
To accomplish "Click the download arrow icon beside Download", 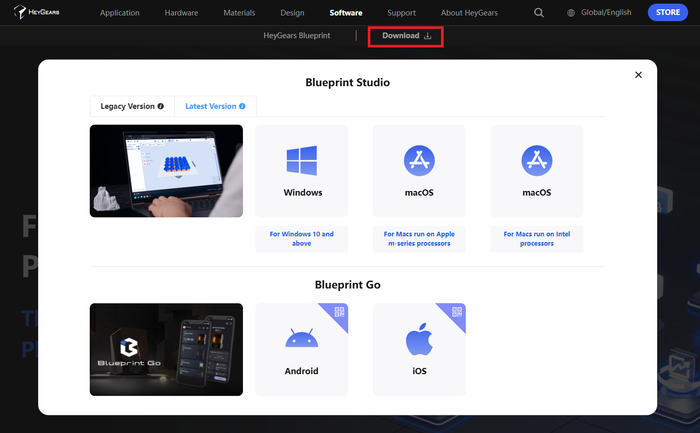I will (427, 36).
